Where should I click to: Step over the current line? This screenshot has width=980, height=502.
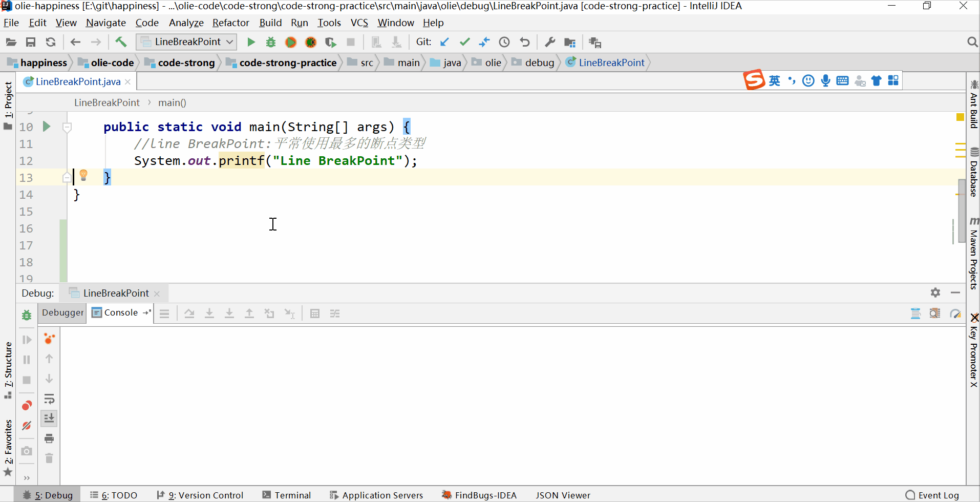point(189,313)
